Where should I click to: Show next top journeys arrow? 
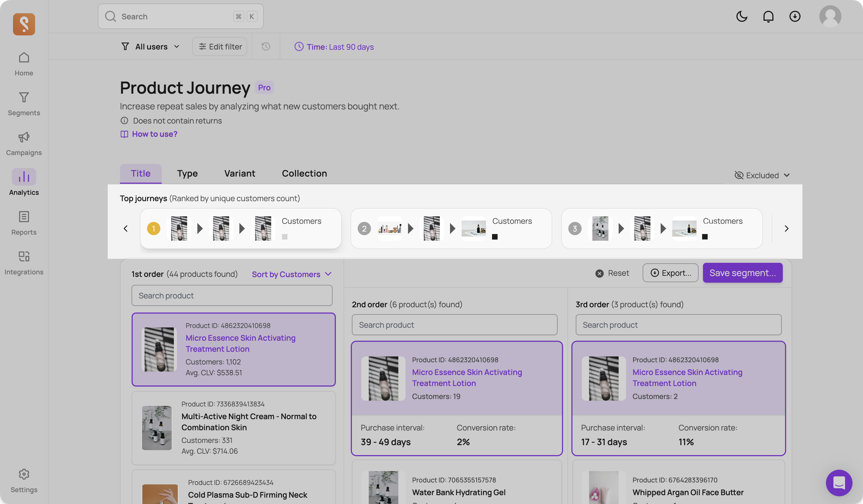click(786, 228)
